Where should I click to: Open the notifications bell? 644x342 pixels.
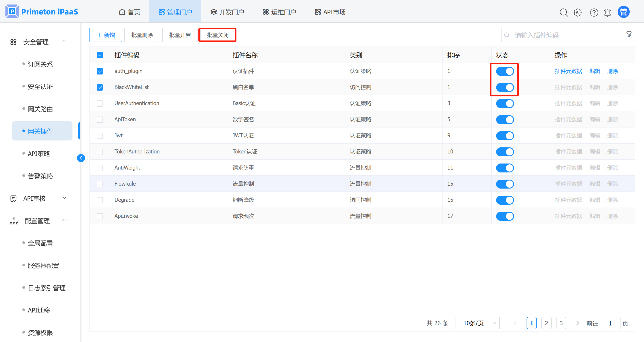point(608,12)
